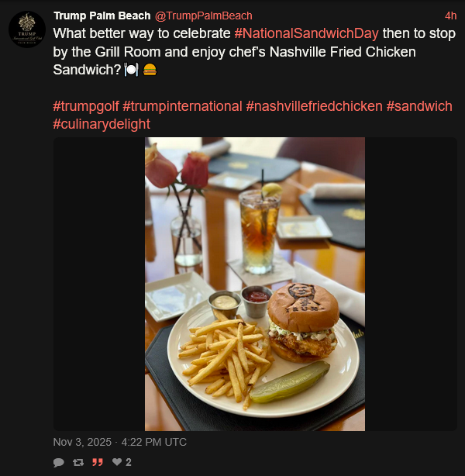Viewport: 465px width, 476px height.
Task: Click the hamburger emoji in the tweet
Action: (150, 71)
